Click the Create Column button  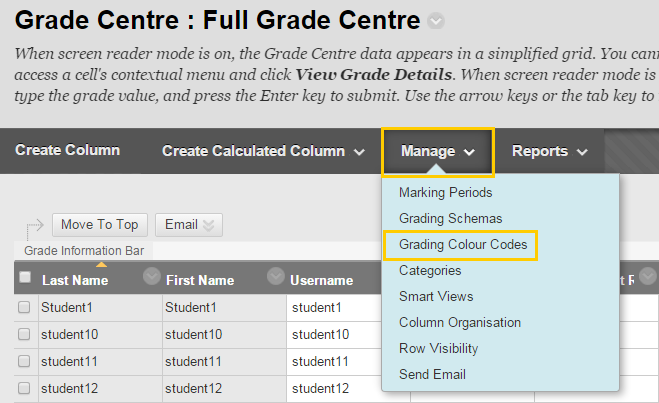click(x=67, y=151)
